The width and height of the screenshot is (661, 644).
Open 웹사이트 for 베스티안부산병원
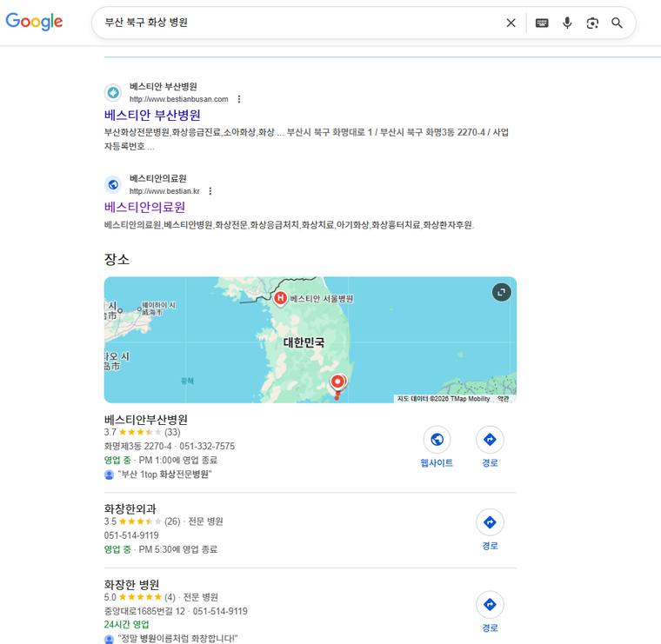(437, 447)
